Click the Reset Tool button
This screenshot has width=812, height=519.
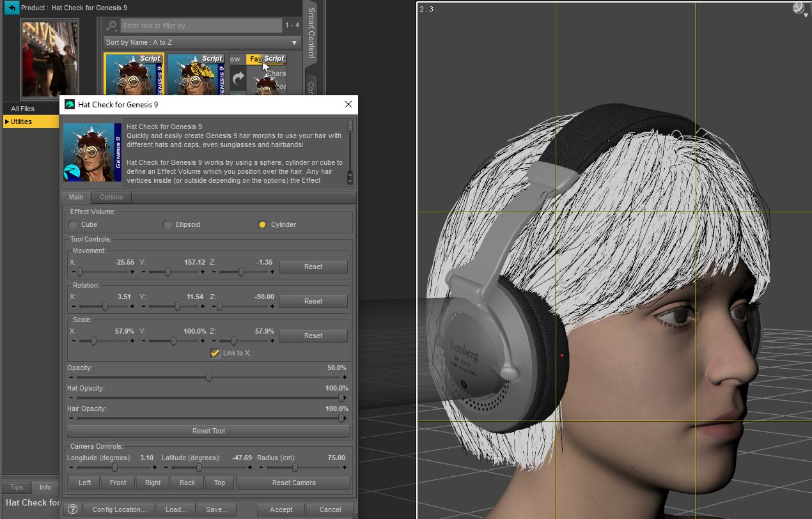pyautogui.click(x=208, y=431)
